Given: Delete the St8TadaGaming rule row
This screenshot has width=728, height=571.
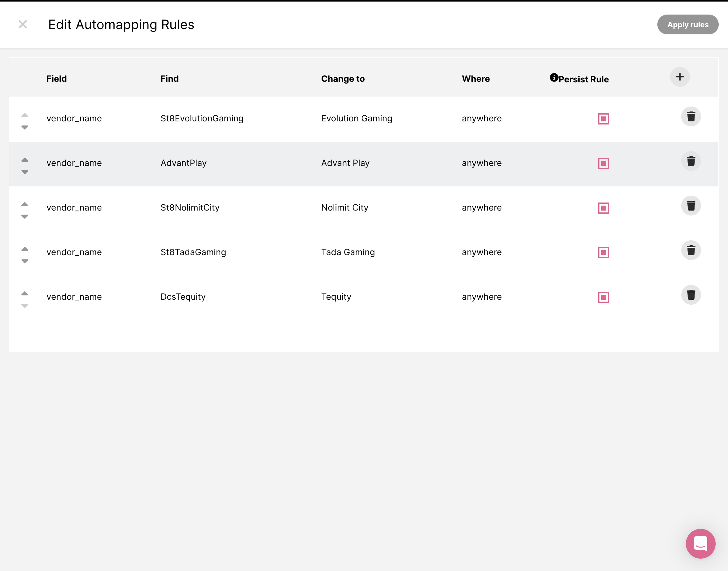Looking at the screenshot, I should [x=691, y=251].
